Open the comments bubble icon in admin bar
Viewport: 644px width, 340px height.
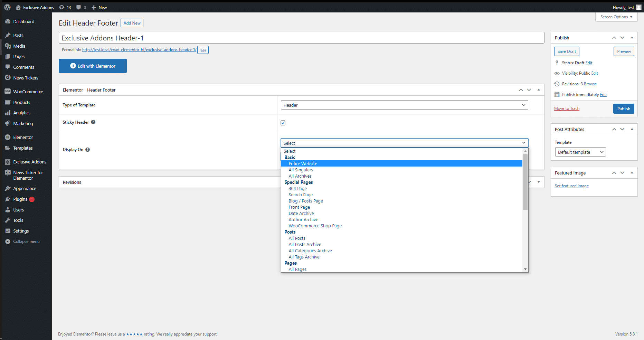coord(79,7)
